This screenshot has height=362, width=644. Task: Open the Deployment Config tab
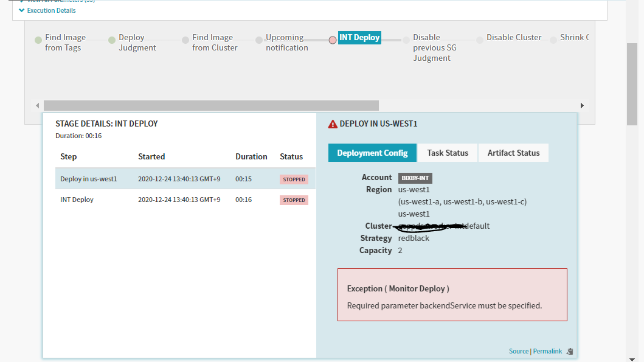pyautogui.click(x=372, y=153)
